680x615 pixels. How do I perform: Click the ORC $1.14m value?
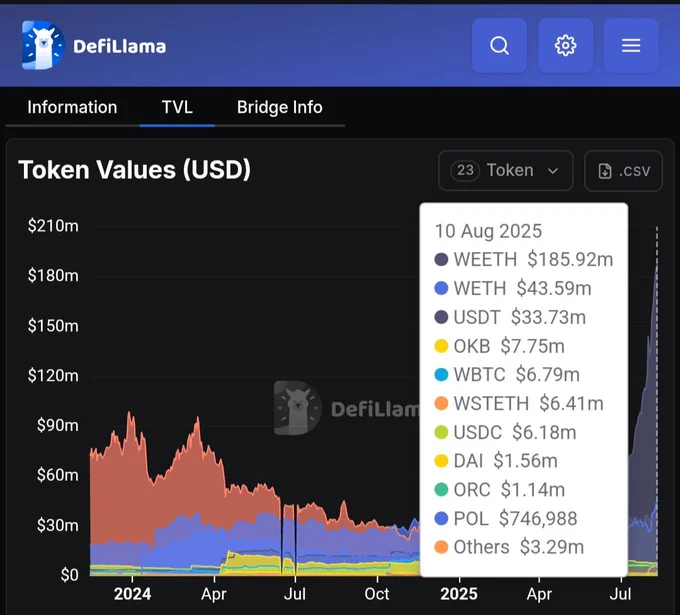[x=533, y=490]
